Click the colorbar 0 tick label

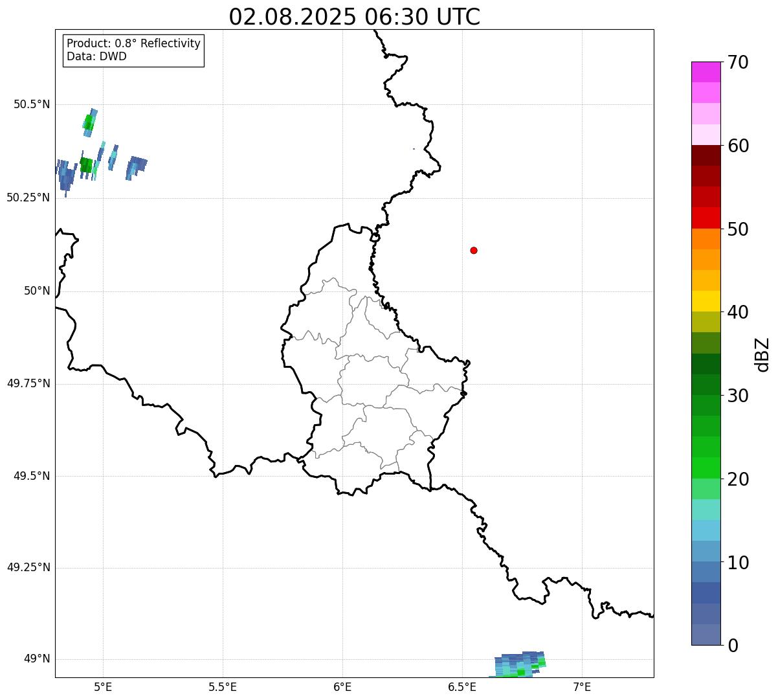(x=733, y=646)
